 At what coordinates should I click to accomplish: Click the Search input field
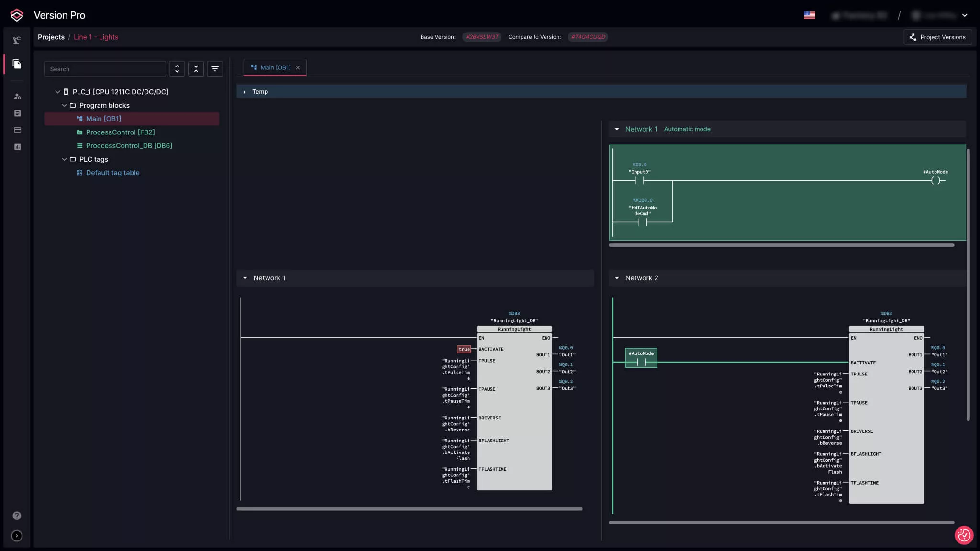[x=105, y=69]
